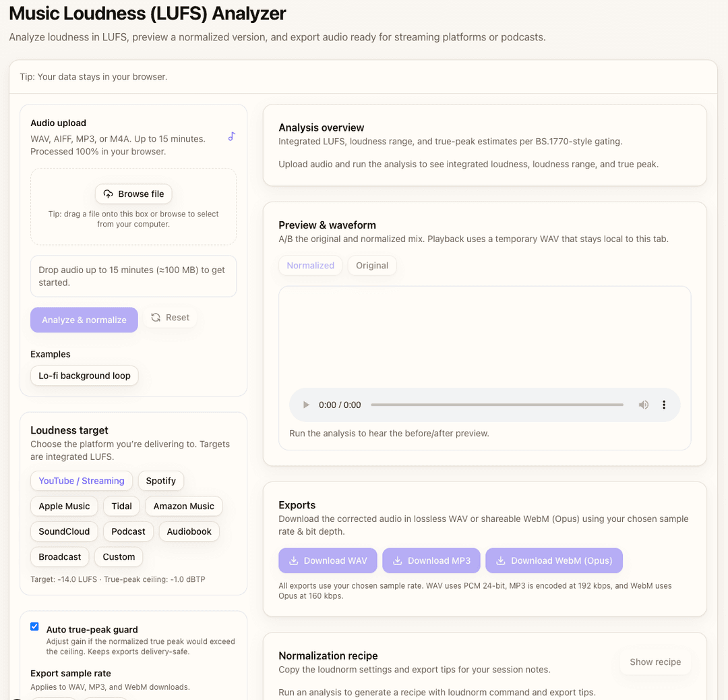
Task: Switch preview to the Normalized tab
Action: (310, 266)
